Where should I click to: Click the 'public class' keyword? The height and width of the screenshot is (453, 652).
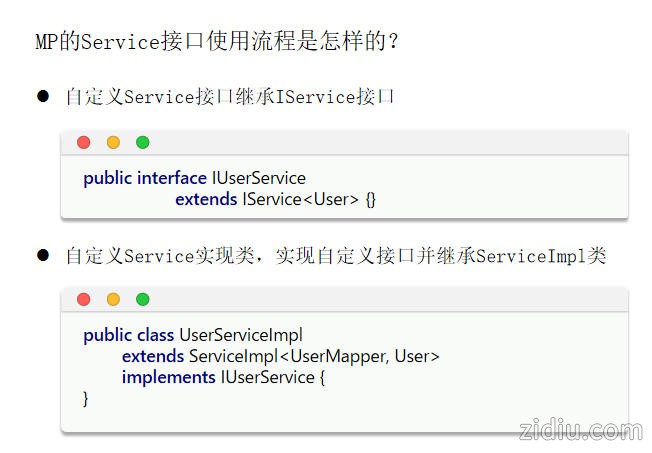coord(129,334)
